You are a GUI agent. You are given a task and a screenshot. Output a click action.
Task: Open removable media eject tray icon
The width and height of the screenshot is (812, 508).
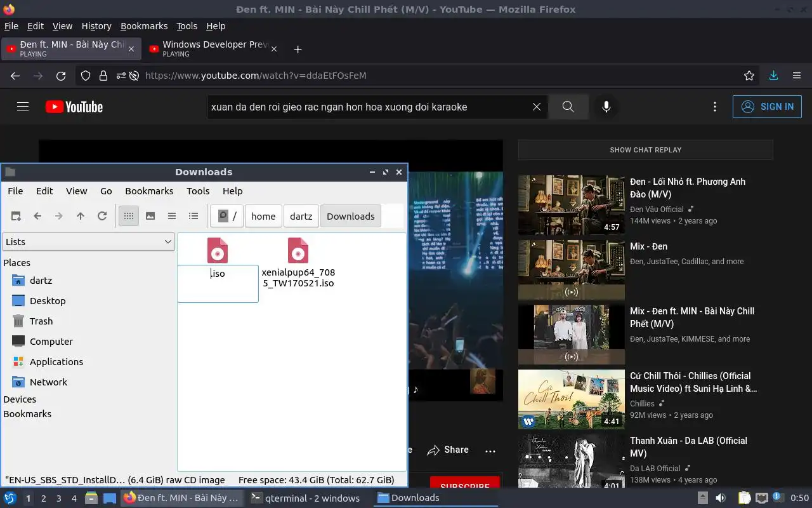click(702, 498)
